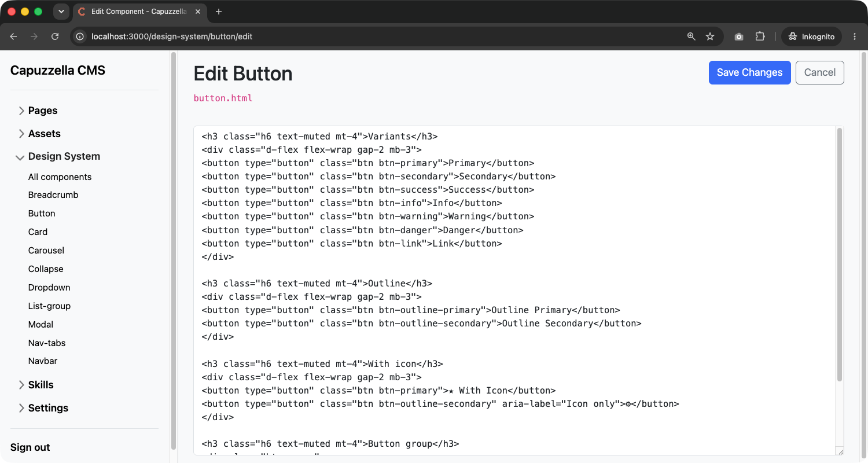Click the Variants h3 code line

(319, 137)
